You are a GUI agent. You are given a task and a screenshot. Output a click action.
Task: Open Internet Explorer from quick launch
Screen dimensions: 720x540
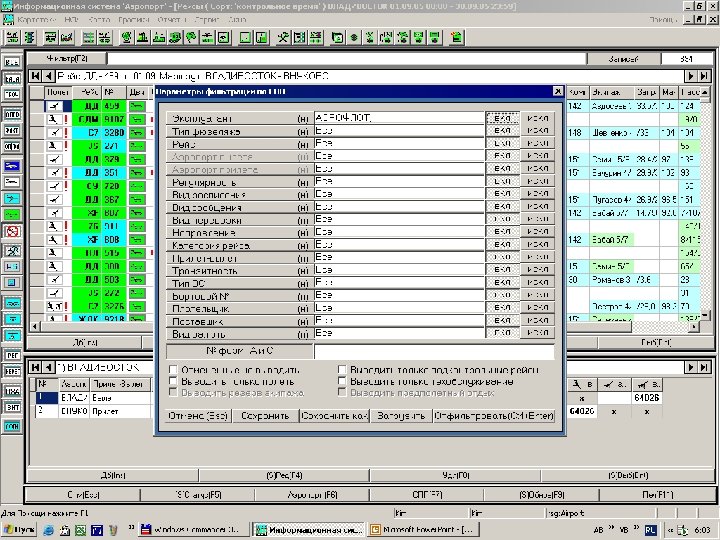click(x=48, y=530)
